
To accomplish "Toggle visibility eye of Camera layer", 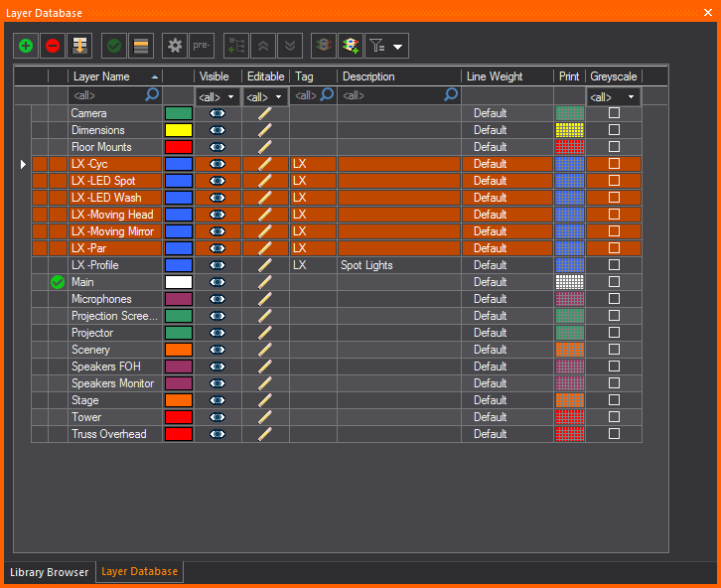I will (x=217, y=113).
